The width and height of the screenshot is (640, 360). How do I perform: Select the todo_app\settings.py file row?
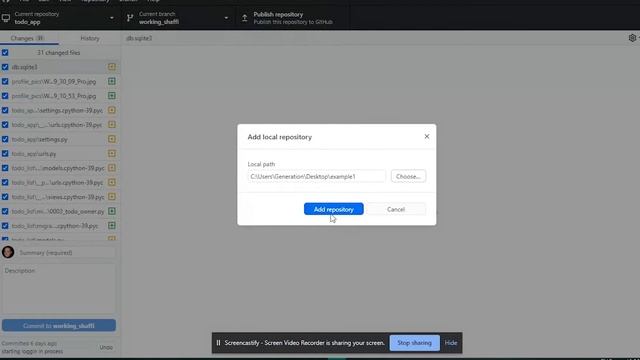[60, 139]
